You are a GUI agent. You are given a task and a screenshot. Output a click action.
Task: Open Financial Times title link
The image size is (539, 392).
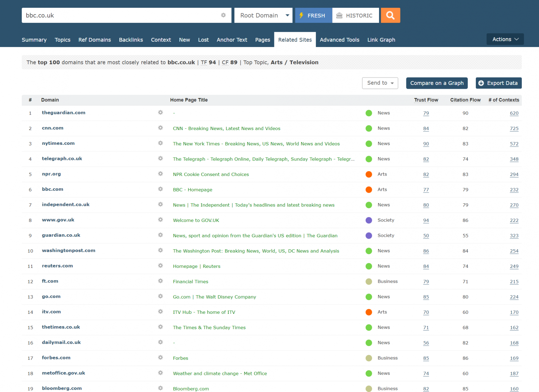(x=191, y=282)
